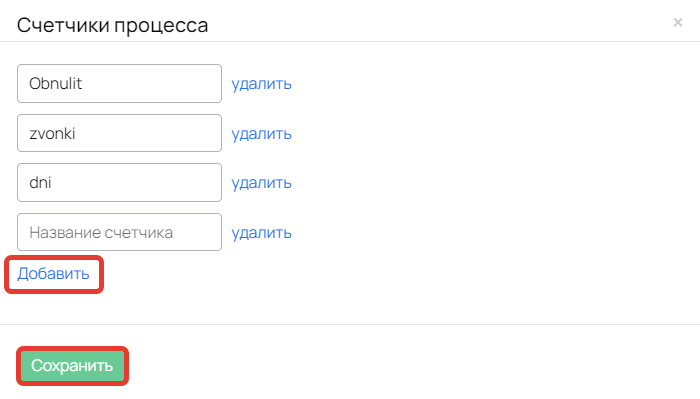700x399 pixels.
Task: Click the green Сохранить button
Action: [x=72, y=366]
